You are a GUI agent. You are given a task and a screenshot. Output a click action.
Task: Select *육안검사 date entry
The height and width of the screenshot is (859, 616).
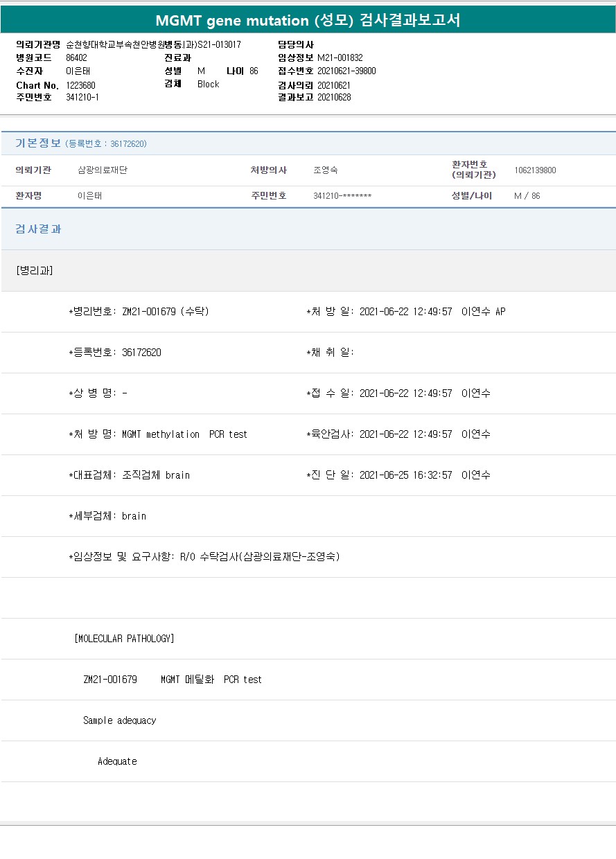(398, 434)
